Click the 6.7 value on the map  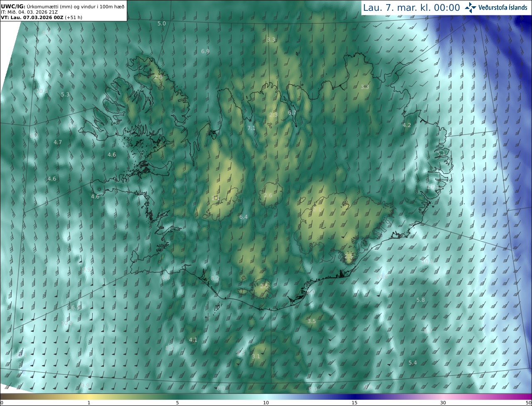292,113
